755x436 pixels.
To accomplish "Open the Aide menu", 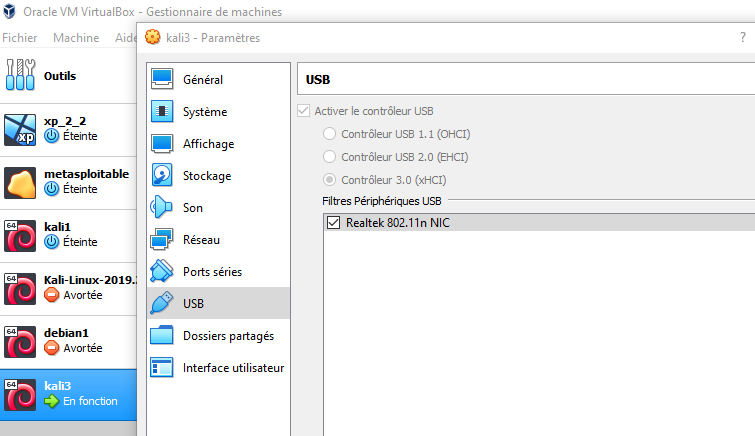I will (125, 38).
